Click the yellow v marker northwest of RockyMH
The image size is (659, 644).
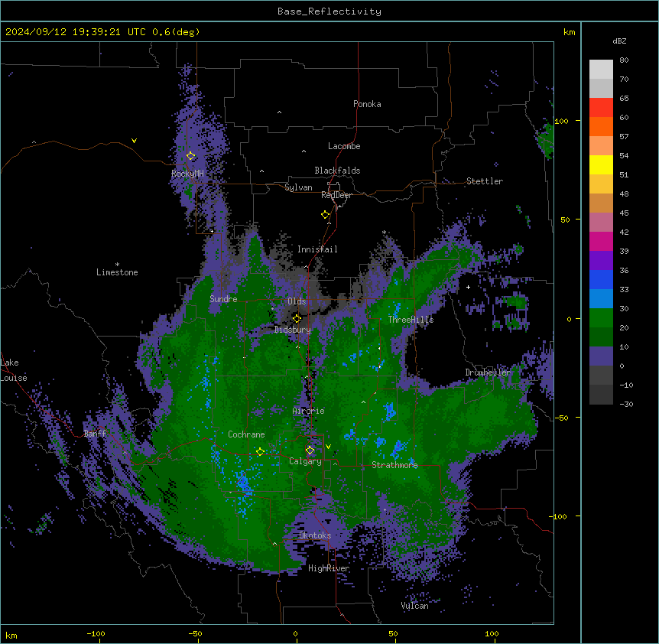tap(134, 141)
